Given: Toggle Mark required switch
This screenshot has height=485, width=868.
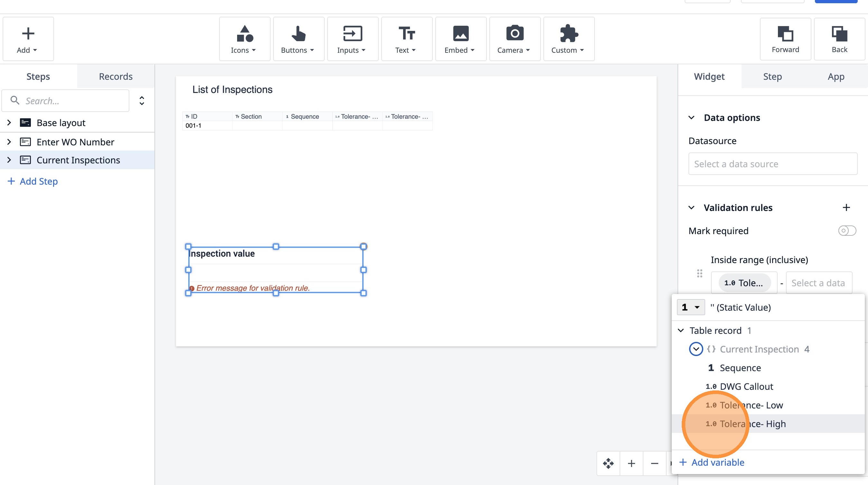Looking at the screenshot, I should (x=847, y=231).
